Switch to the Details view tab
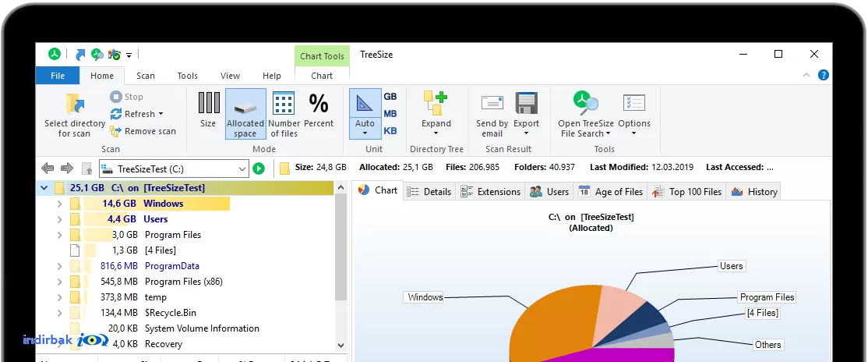The height and width of the screenshot is (362, 868). 429,192
